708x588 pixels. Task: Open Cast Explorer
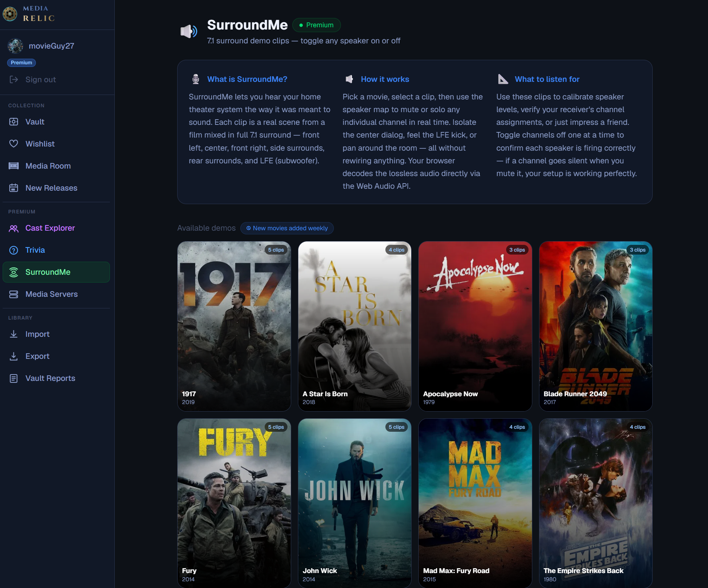[x=56, y=228]
